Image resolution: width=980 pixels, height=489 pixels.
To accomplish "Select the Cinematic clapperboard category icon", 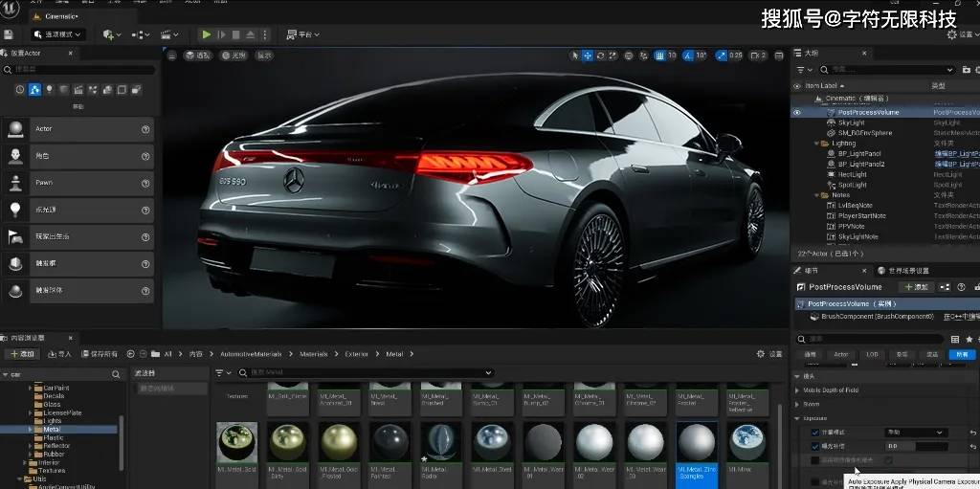I will click(78, 90).
